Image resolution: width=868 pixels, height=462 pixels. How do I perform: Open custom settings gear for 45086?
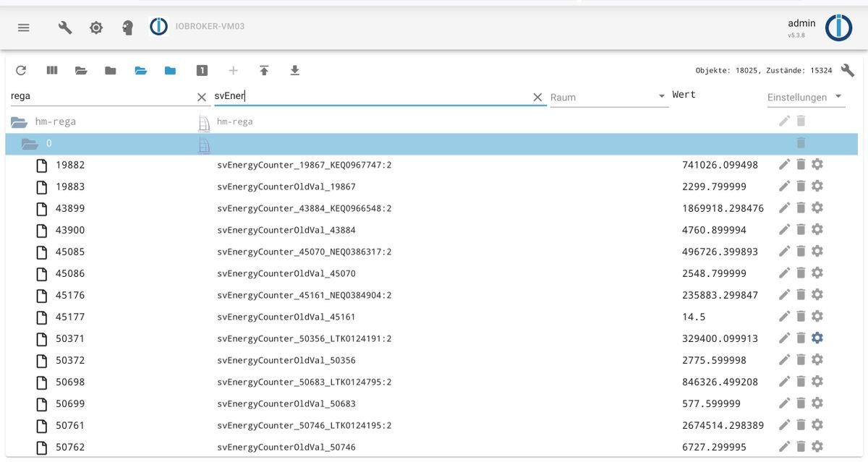tap(817, 273)
